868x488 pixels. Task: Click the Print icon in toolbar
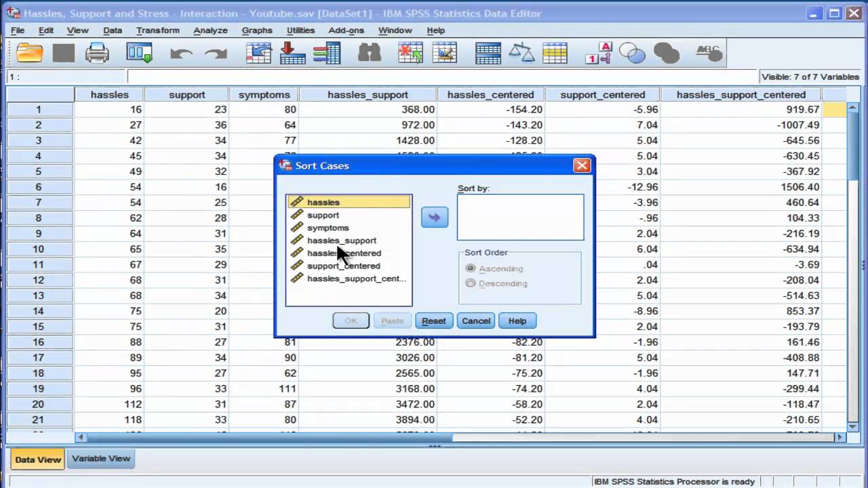coord(97,53)
